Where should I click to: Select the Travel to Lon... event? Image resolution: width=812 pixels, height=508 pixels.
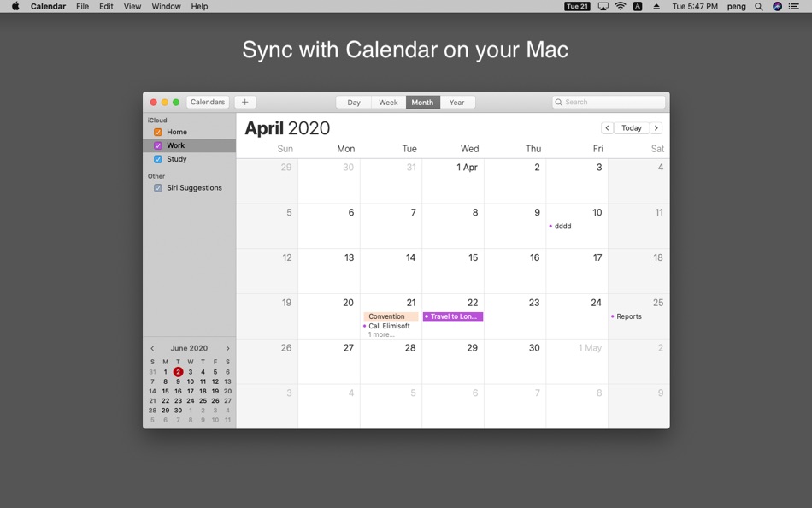(453, 316)
